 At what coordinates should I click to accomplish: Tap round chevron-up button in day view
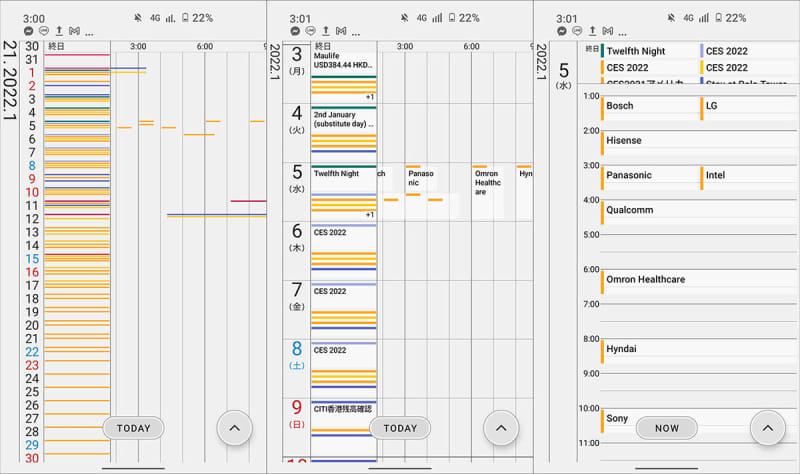(768, 428)
